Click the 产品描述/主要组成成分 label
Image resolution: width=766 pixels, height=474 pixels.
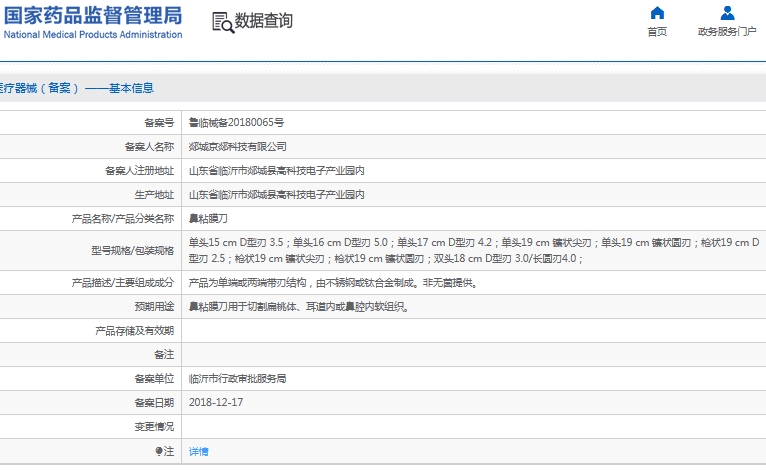click(x=123, y=282)
